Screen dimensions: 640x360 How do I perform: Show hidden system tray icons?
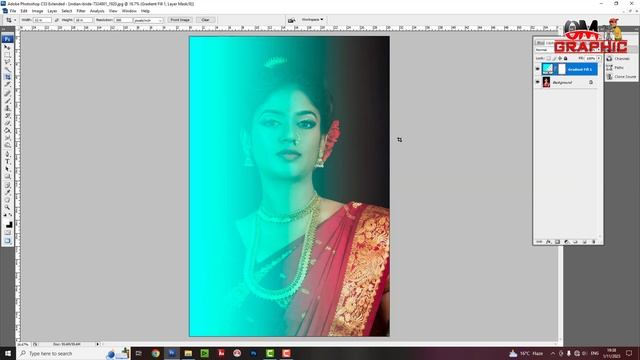[x=553, y=353]
